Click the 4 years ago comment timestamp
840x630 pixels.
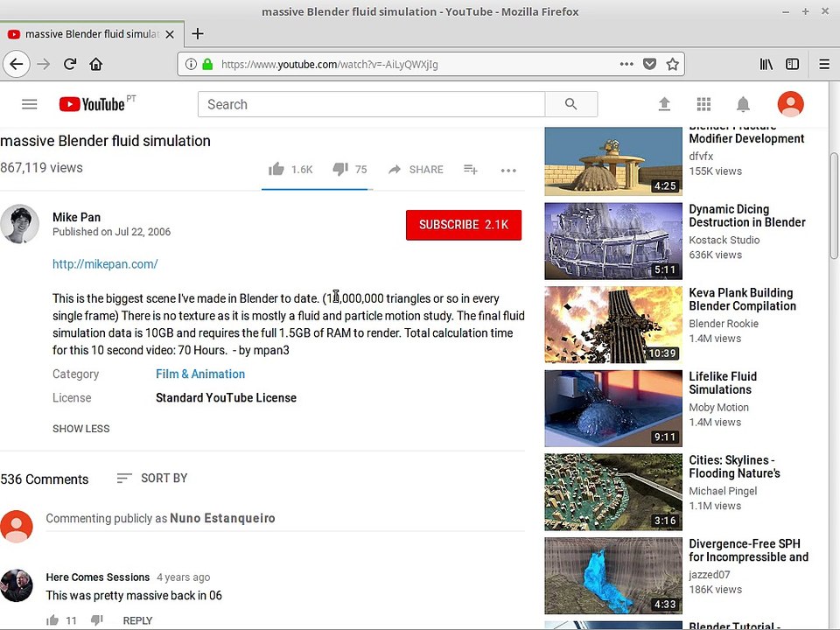pos(183,577)
